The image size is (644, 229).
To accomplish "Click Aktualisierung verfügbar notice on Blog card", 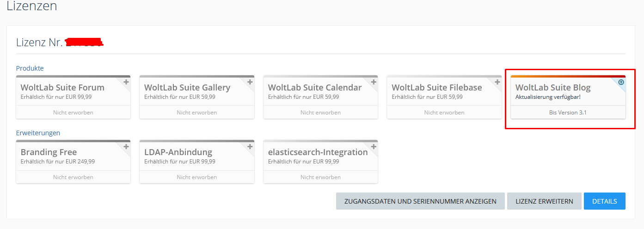I will pyautogui.click(x=547, y=96).
